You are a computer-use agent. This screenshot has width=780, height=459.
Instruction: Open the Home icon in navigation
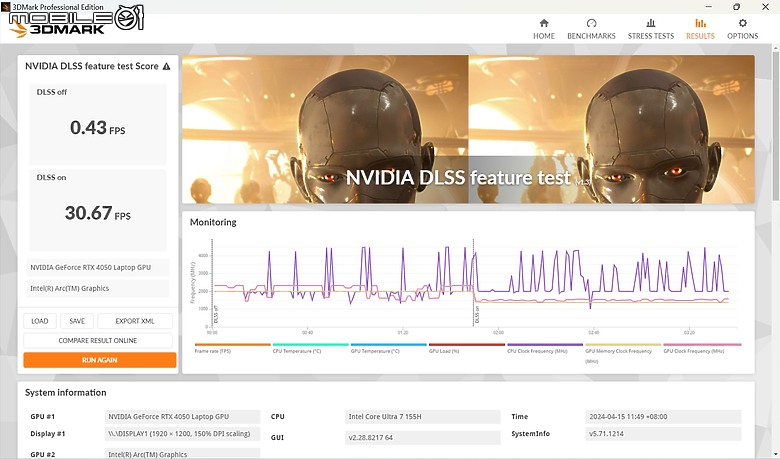(544, 23)
